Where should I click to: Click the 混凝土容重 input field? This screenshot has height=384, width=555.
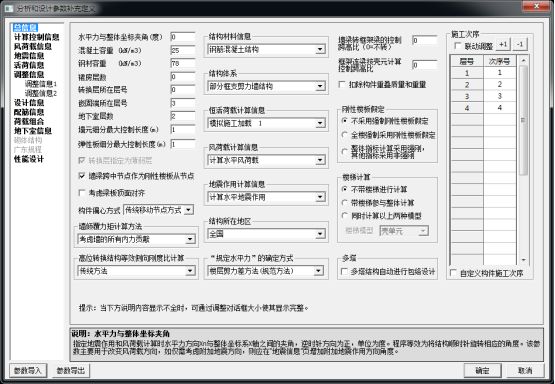[x=183, y=50]
